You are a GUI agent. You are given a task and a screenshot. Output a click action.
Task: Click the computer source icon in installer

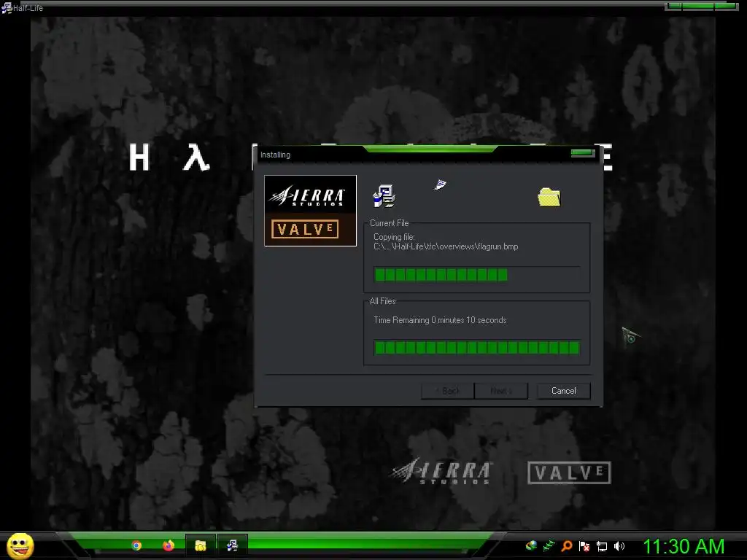[384, 195]
